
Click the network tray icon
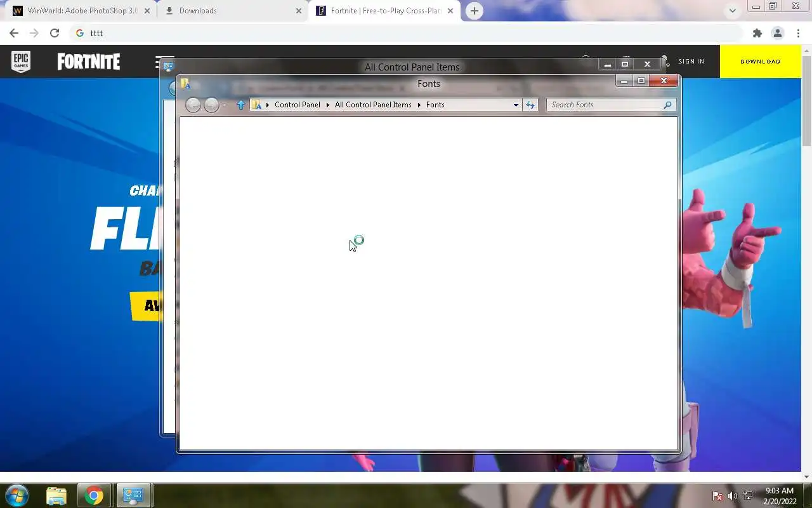pyautogui.click(x=748, y=496)
